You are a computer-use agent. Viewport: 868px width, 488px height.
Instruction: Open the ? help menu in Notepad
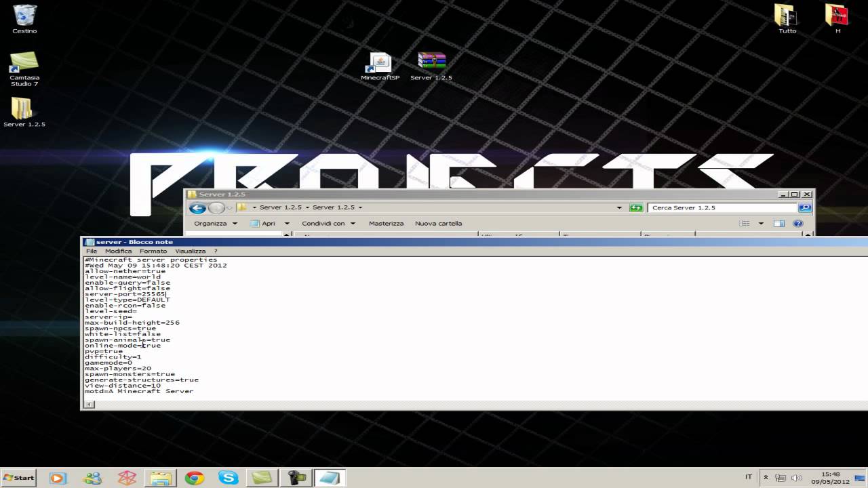click(216, 251)
